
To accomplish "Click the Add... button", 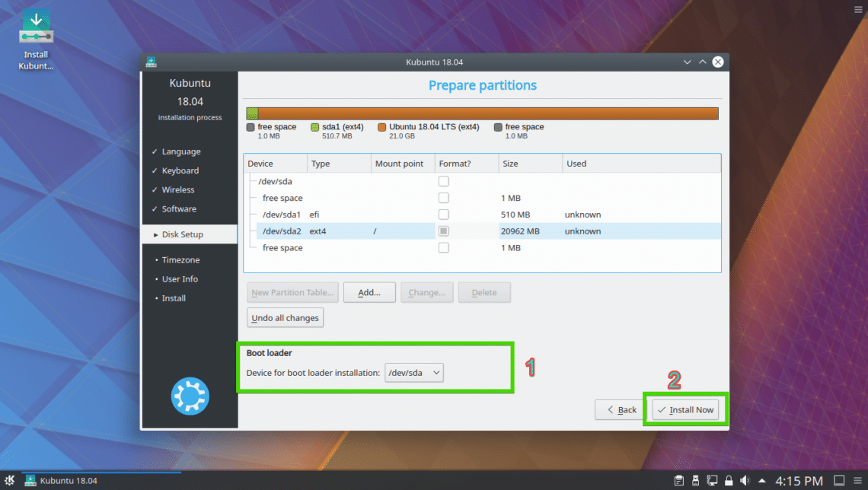I will tap(369, 293).
